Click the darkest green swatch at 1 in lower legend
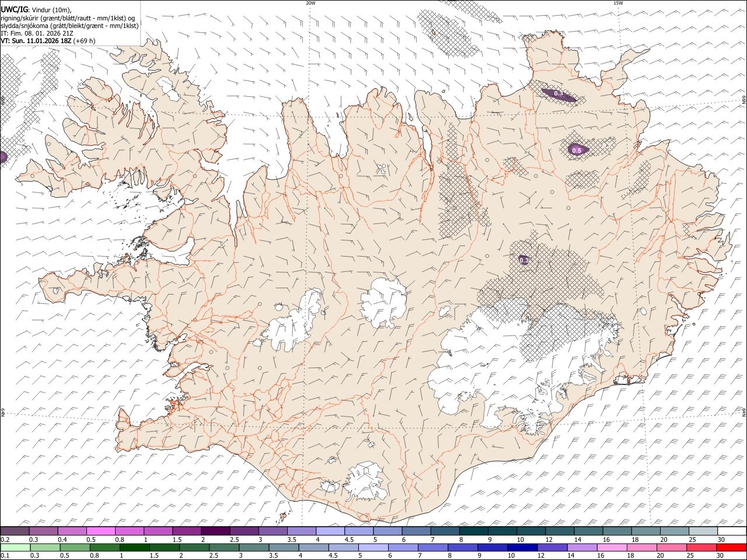 [134, 547]
